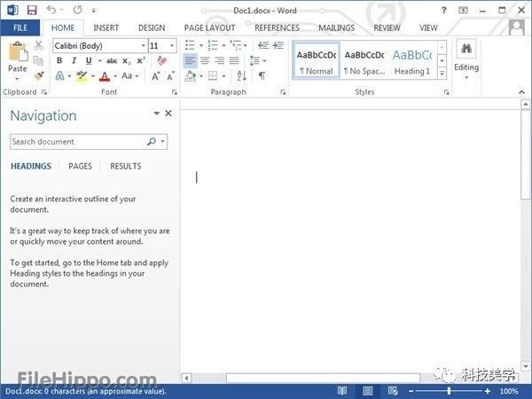Open Paragraph dialog launcher
Image resolution: width=532 pixels, height=399 pixels.
283,92
